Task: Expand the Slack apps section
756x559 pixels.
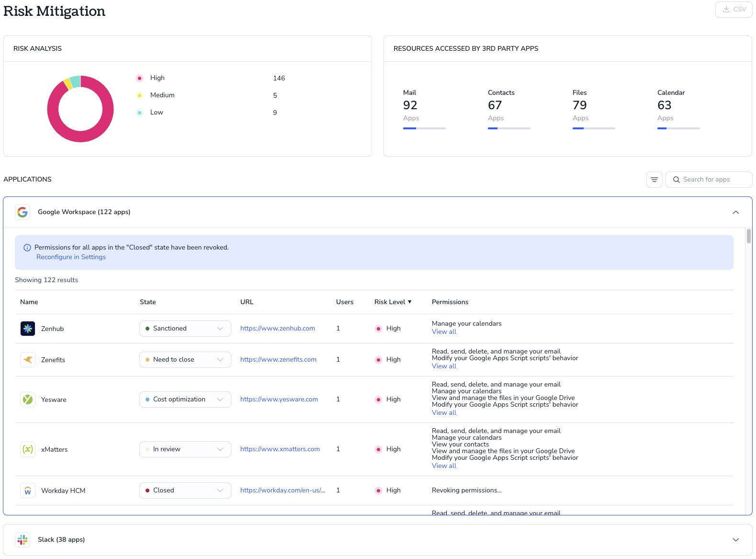Action: click(x=736, y=540)
